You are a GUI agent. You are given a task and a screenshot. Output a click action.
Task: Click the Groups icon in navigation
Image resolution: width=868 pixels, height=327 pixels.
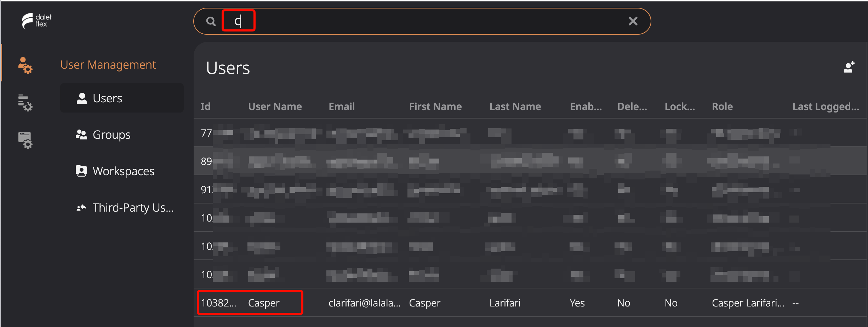click(x=81, y=134)
